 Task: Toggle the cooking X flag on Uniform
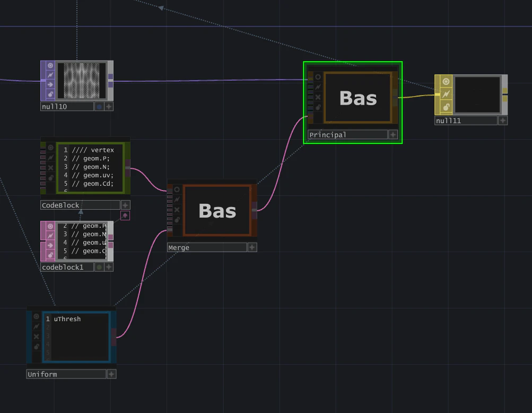pyautogui.click(x=36, y=337)
